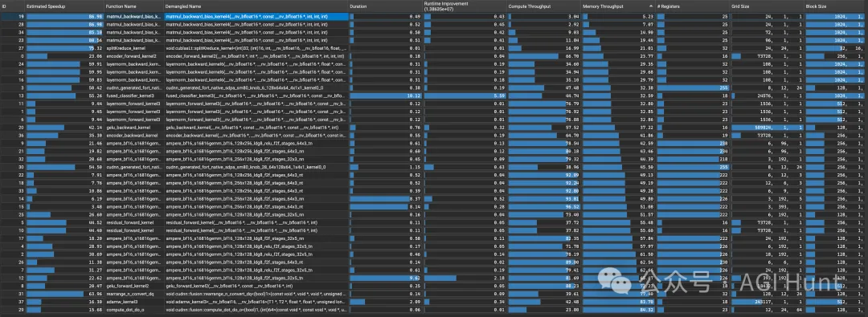Select the rearrange_n_convert_dq row

[x=434, y=294]
